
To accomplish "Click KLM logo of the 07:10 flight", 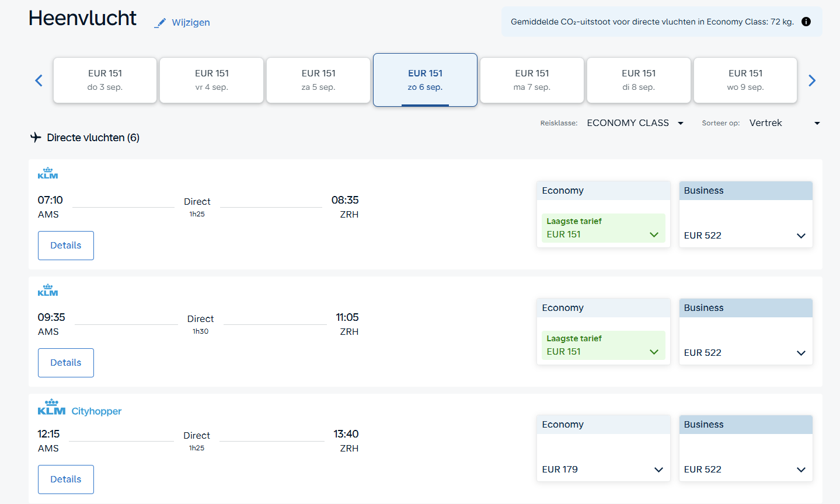I will pyautogui.click(x=48, y=173).
